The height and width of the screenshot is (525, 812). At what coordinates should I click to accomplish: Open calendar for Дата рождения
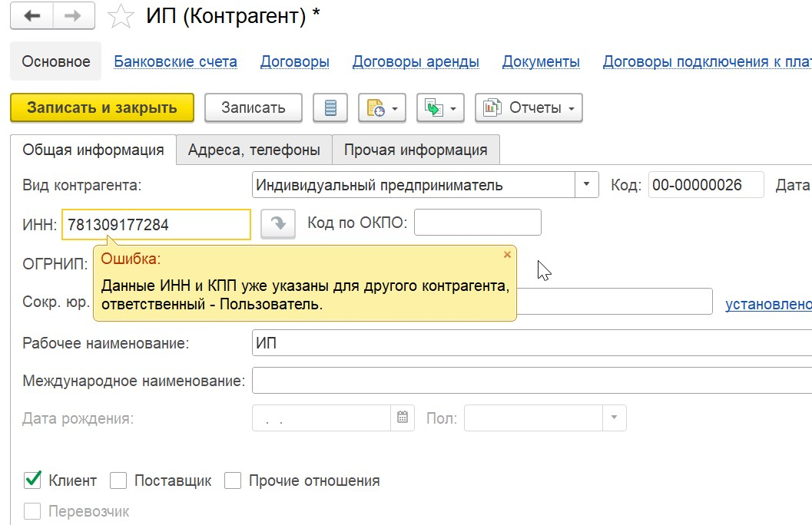[x=403, y=418]
